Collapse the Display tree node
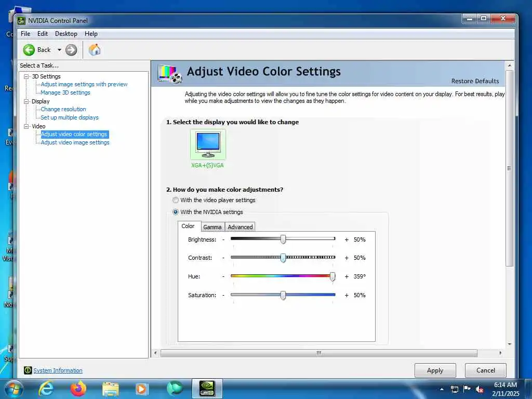The width and height of the screenshot is (532, 399). tap(26, 101)
